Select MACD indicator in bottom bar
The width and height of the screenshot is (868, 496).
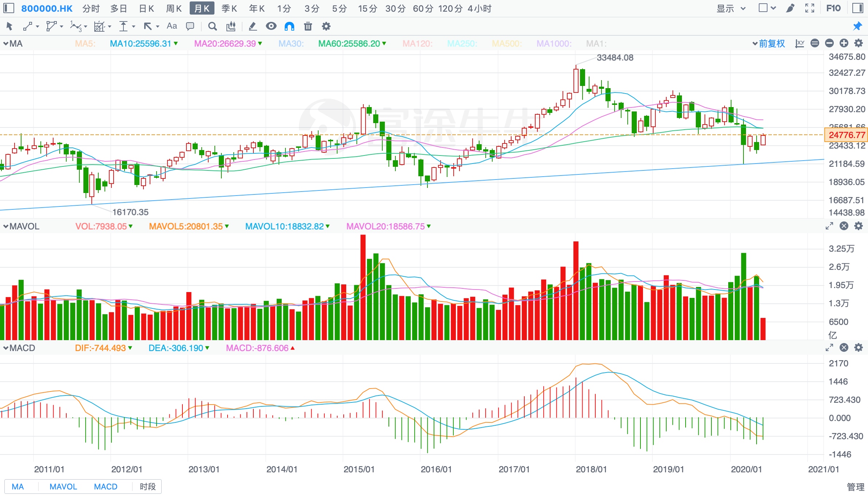coord(106,487)
